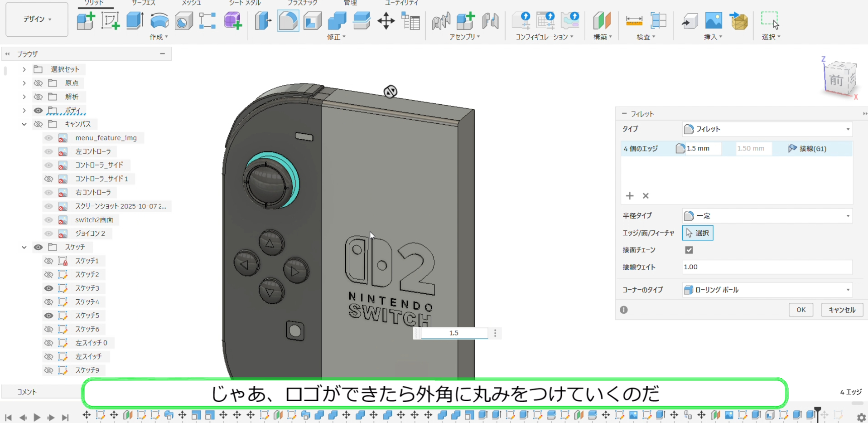Select the Extrude tool icon

point(135,21)
